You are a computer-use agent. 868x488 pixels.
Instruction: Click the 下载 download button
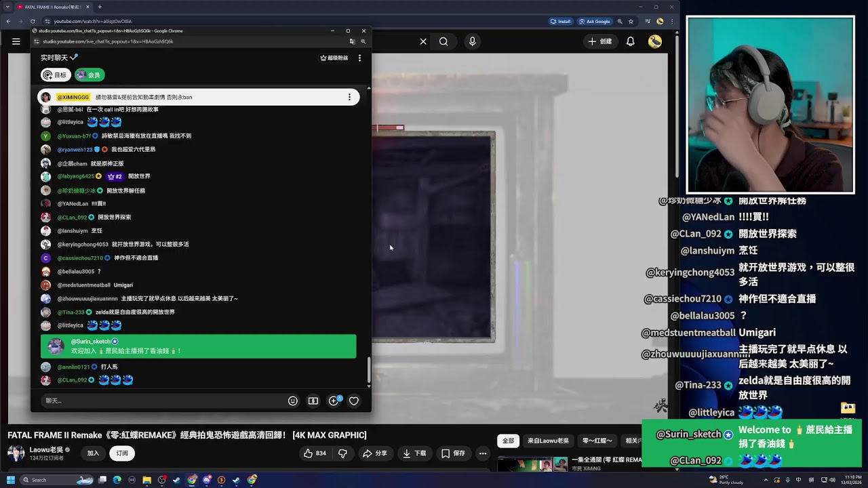tap(414, 453)
